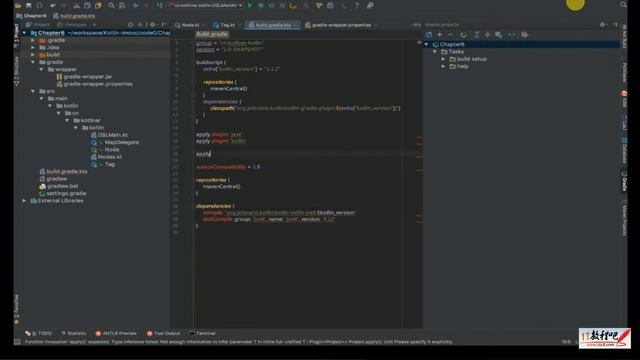
Task: Run the current configuration with green play icon
Action: click(250, 5)
